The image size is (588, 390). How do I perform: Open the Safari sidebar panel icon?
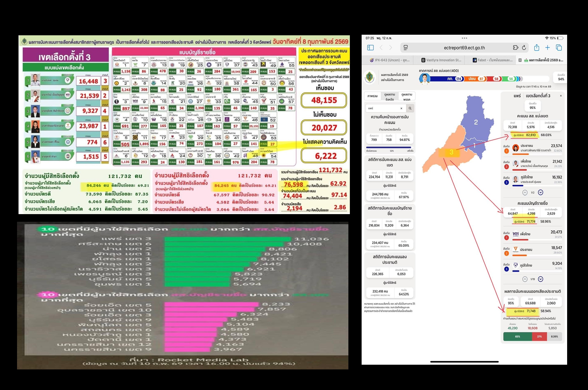tap(370, 48)
